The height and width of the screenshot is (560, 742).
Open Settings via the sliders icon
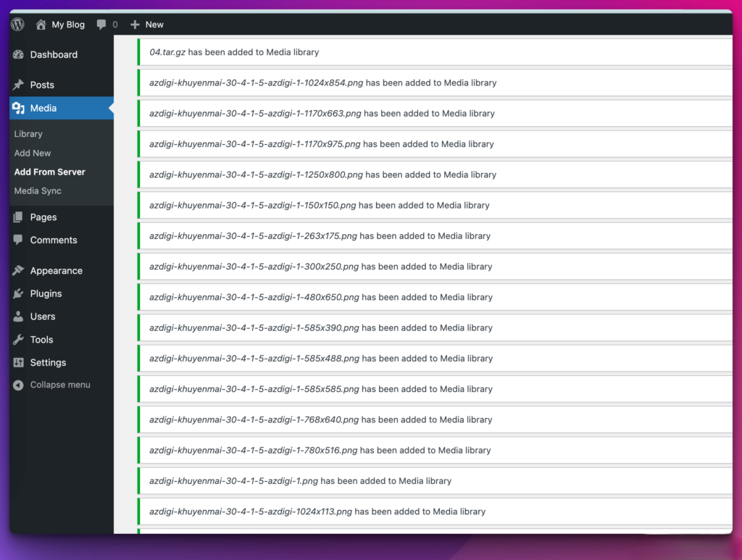tap(17, 362)
